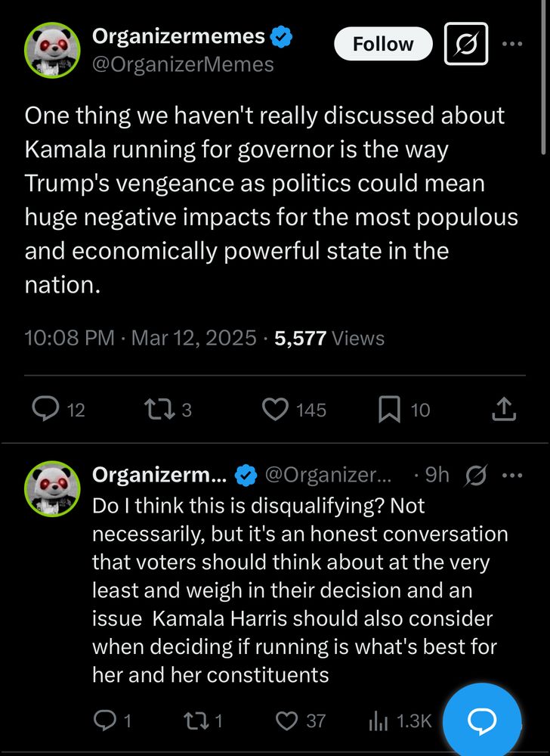
Task: Open Organizermemes profile picture in main post
Action: (x=52, y=50)
